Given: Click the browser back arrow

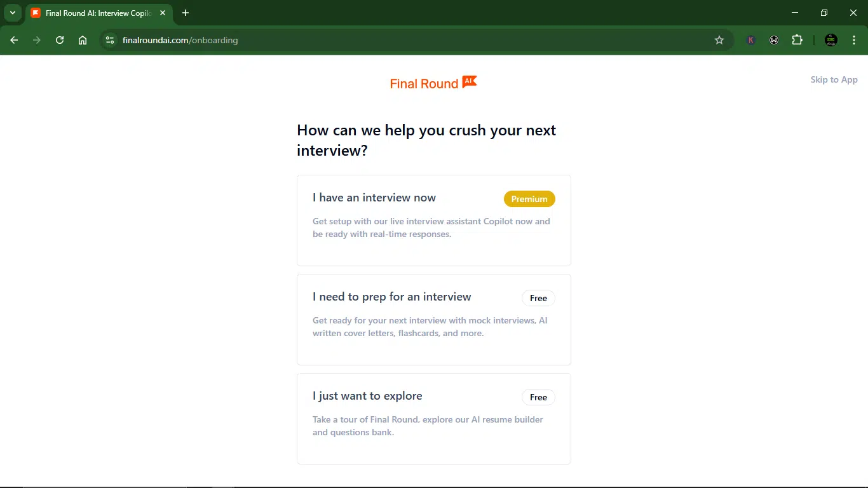Looking at the screenshot, I should pos(14,40).
